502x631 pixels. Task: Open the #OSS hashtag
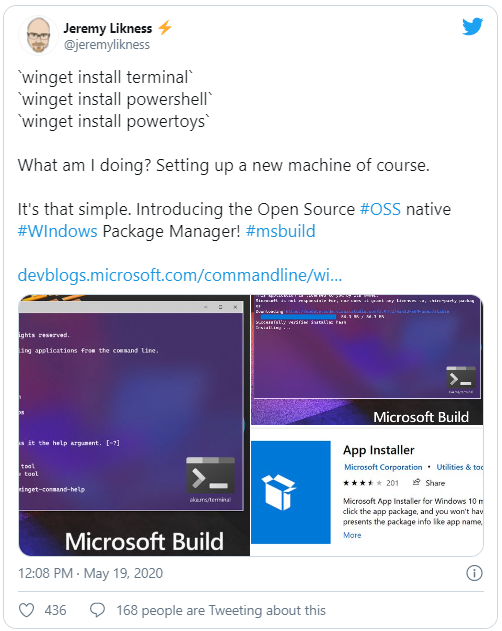pyautogui.click(x=380, y=209)
